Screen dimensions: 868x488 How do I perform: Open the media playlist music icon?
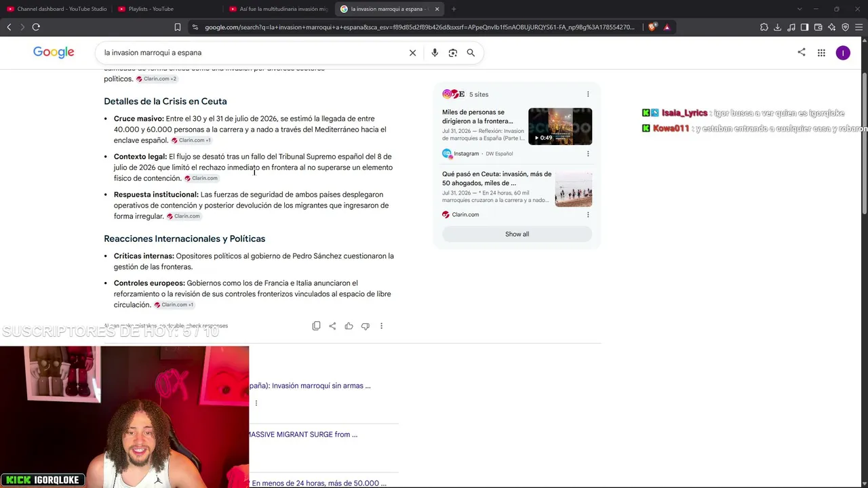(x=791, y=27)
